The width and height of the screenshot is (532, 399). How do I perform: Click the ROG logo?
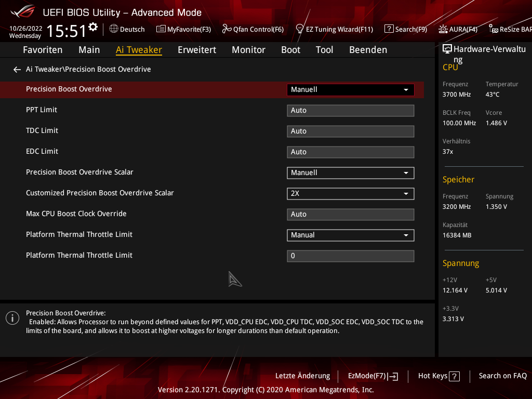pos(23,11)
